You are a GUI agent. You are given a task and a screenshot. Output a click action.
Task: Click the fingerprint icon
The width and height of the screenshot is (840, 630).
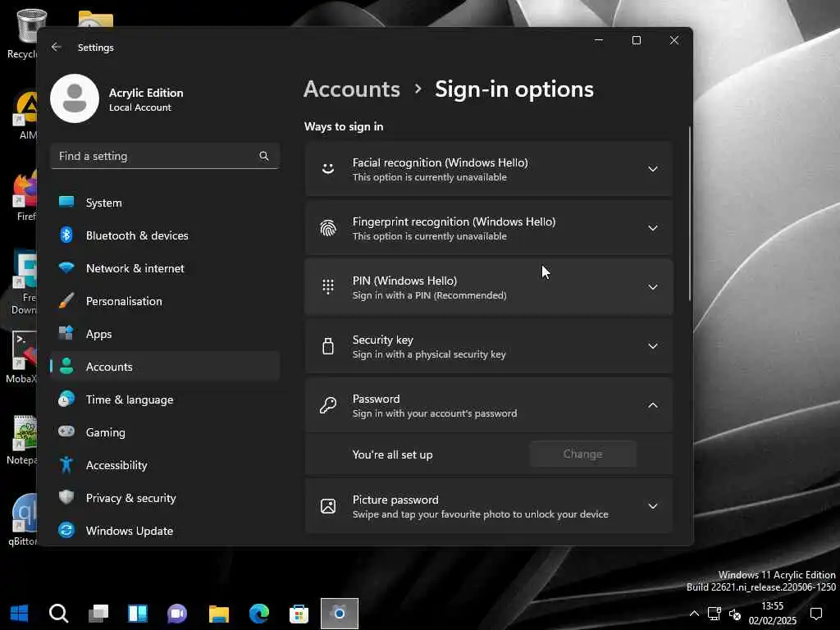pos(328,228)
